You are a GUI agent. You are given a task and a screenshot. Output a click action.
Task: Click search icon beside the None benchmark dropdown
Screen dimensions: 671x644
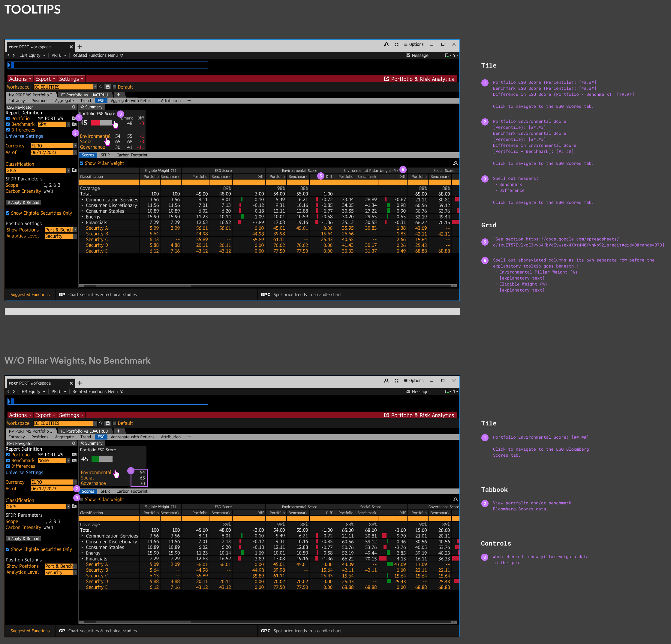click(x=74, y=461)
